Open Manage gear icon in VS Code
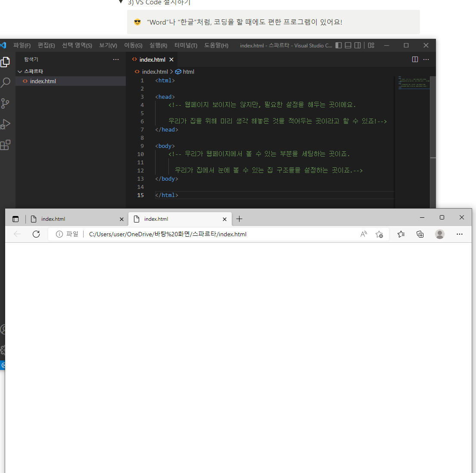 click(x=3, y=350)
